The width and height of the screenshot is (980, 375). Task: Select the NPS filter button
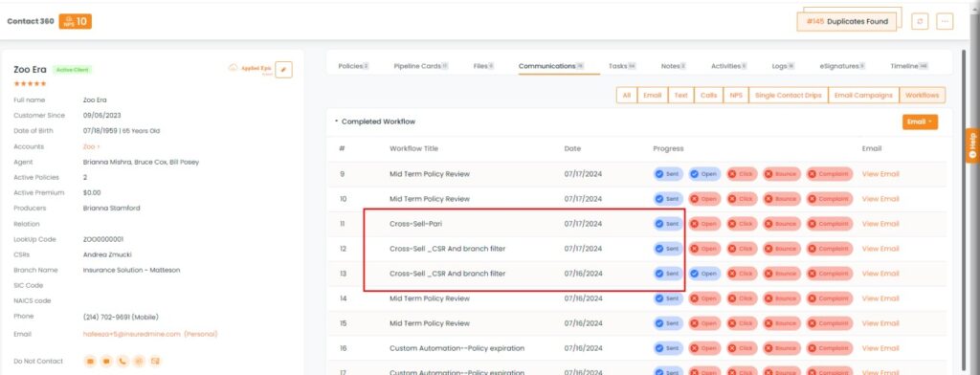point(736,96)
